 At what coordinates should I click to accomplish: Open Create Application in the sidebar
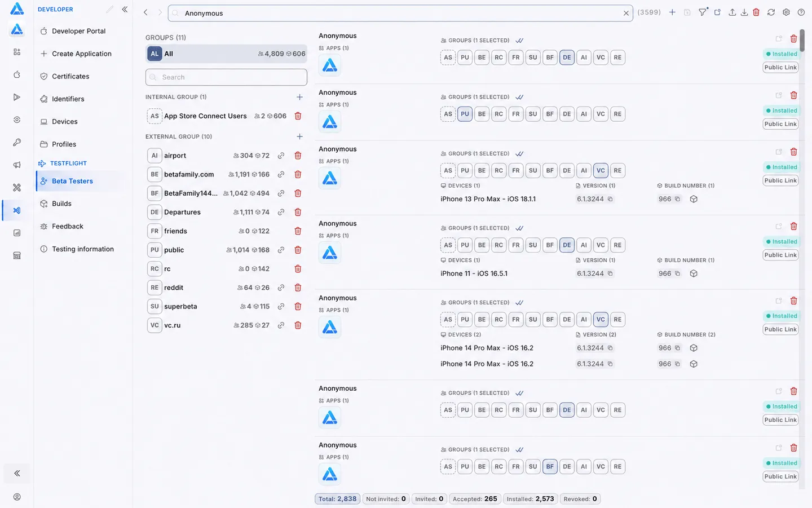82,54
